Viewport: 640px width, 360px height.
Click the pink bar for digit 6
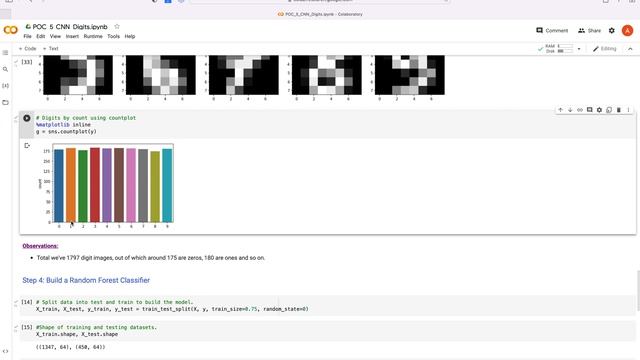[131, 185]
